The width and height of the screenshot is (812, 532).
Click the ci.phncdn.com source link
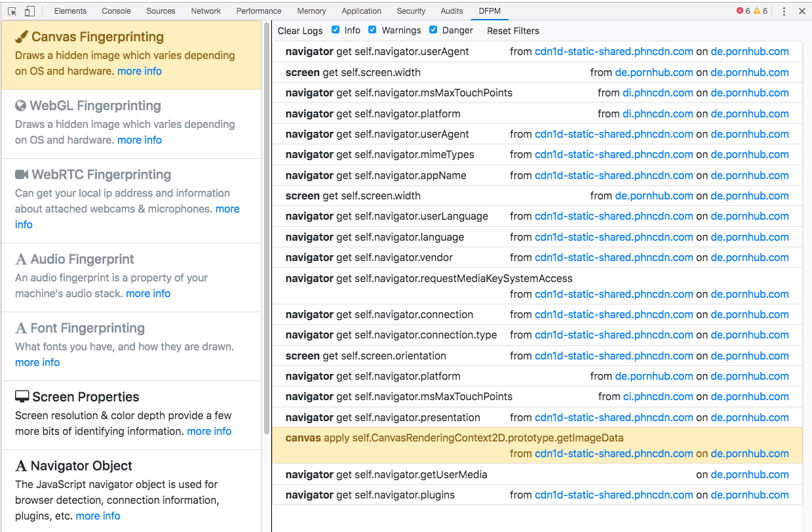tap(658, 396)
